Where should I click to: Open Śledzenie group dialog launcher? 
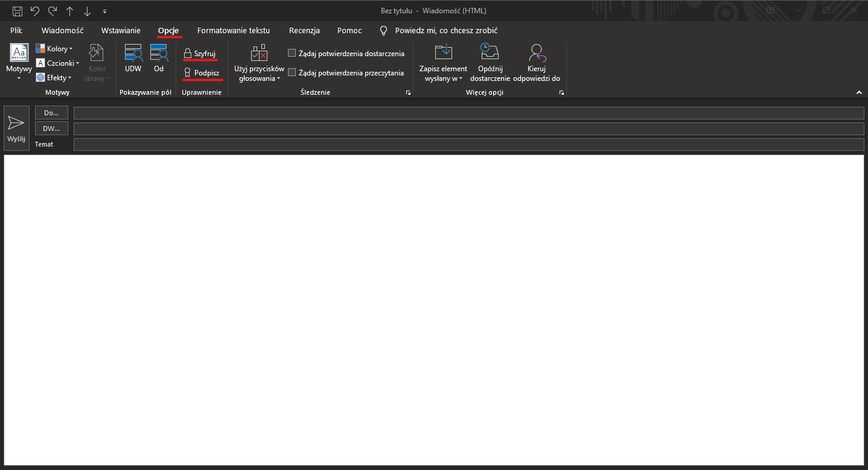pyautogui.click(x=408, y=93)
